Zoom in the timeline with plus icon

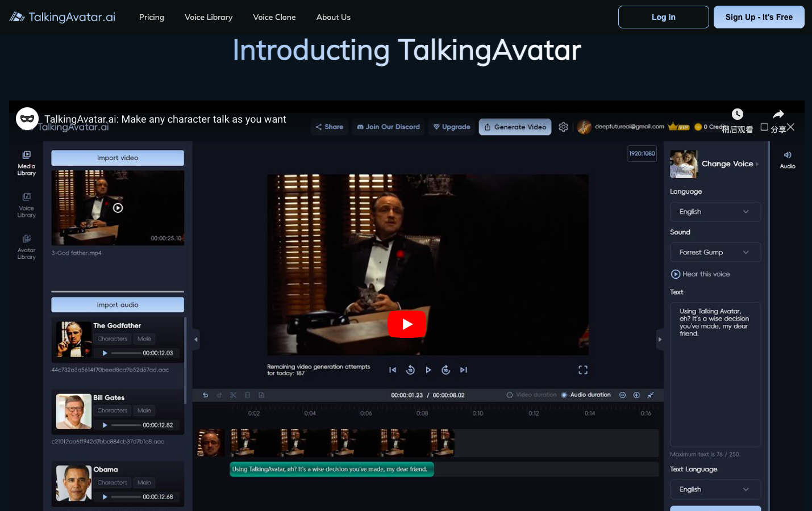coord(636,395)
